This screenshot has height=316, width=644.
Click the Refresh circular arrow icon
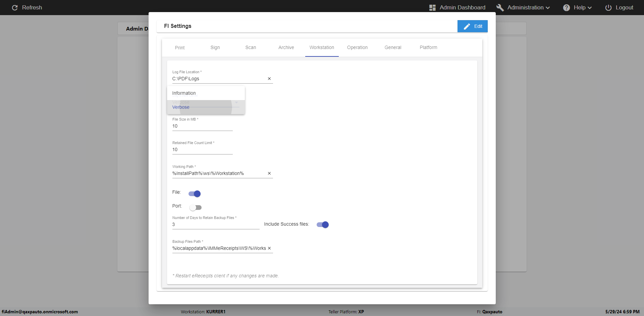[15, 8]
